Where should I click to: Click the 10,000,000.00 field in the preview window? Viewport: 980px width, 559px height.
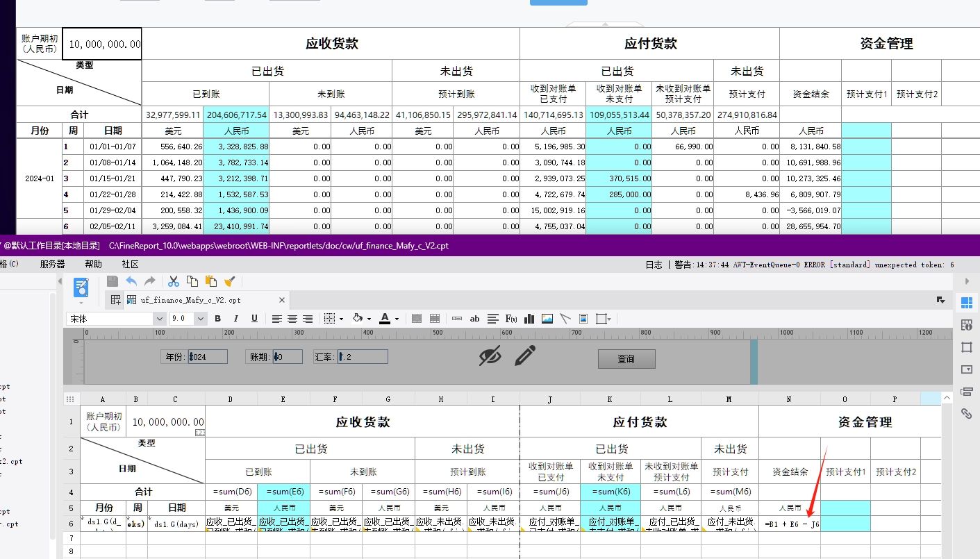[x=102, y=44]
